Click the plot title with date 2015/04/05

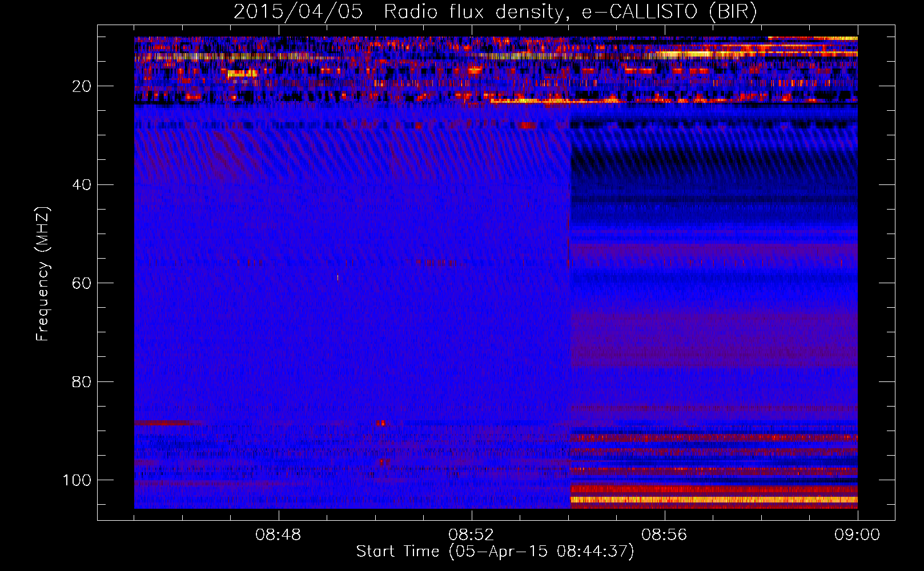[x=495, y=12]
